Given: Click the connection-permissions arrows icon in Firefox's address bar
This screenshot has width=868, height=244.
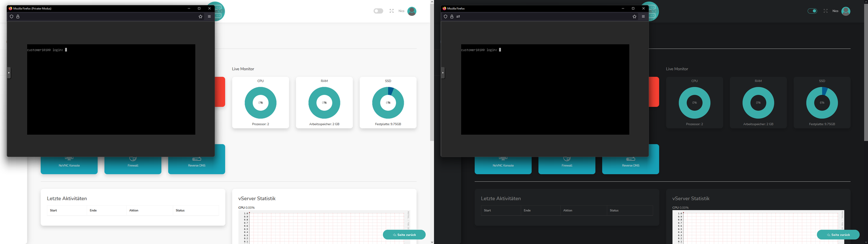Looking at the screenshot, I should coord(458,17).
